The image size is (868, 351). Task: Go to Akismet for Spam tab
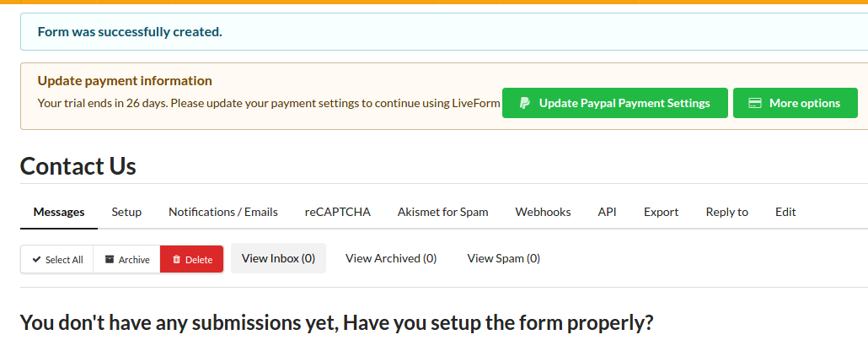click(x=443, y=212)
